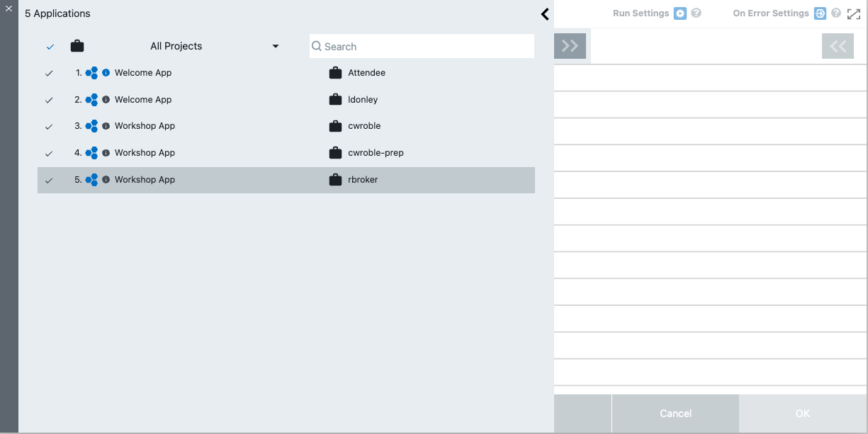Toggle the select-all checkmark in the header
Screen dimensions: 868x434
pyautogui.click(x=49, y=46)
